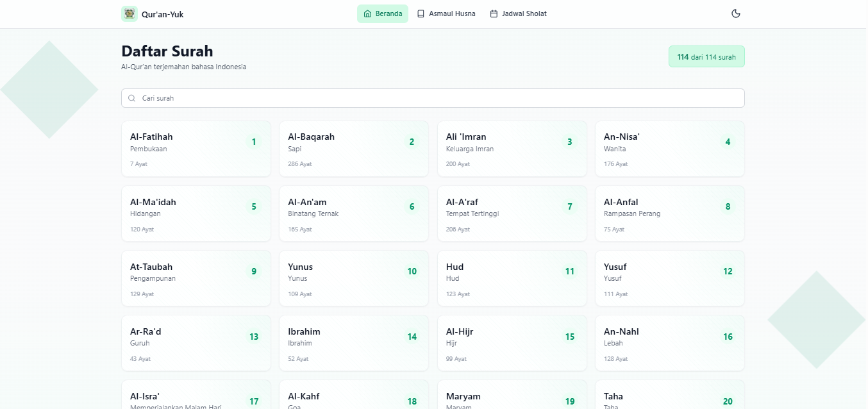Click the number 18 badge on Al-Kahf
This screenshot has width=868, height=409.
pyautogui.click(x=412, y=401)
